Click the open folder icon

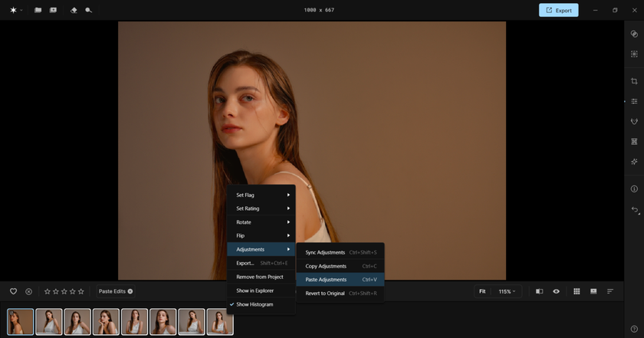click(x=38, y=10)
